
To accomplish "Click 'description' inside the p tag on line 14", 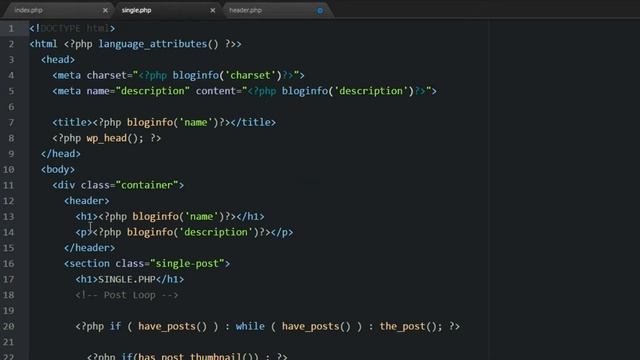I will click(216, 232).
